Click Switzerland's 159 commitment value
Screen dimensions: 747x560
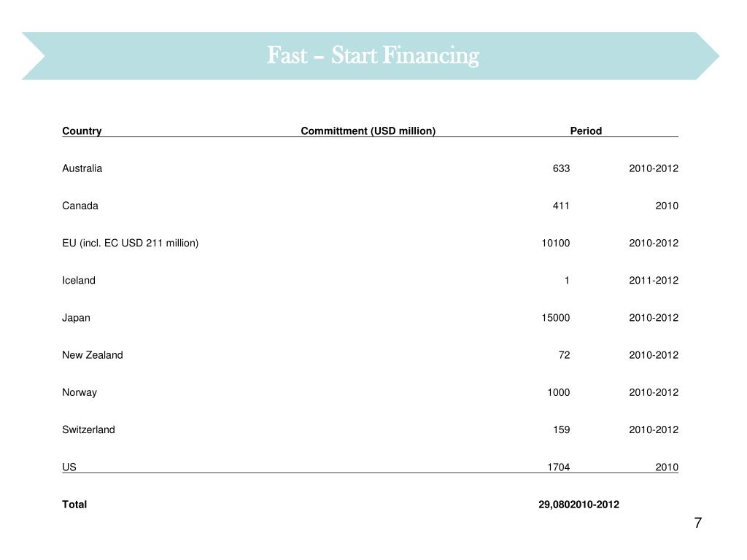coord(561,429)
